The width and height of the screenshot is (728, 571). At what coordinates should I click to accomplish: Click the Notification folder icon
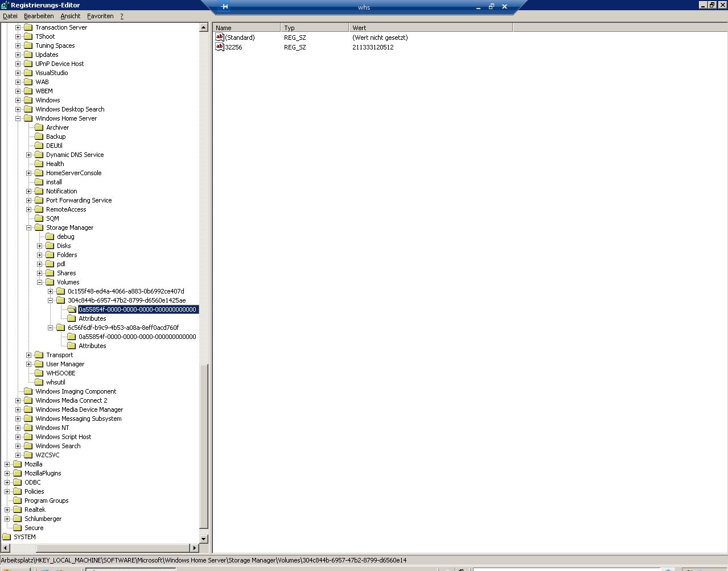coord(39,191)
